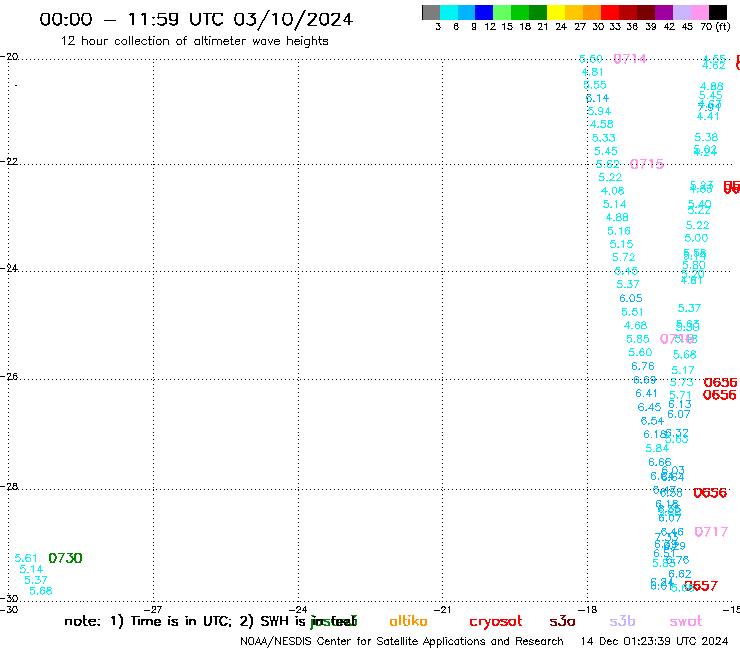This screenshot has height=650, width=740.
Task: Select the bright red swatch in the legend
Action: pyautogui.click(x=610, y=12)
